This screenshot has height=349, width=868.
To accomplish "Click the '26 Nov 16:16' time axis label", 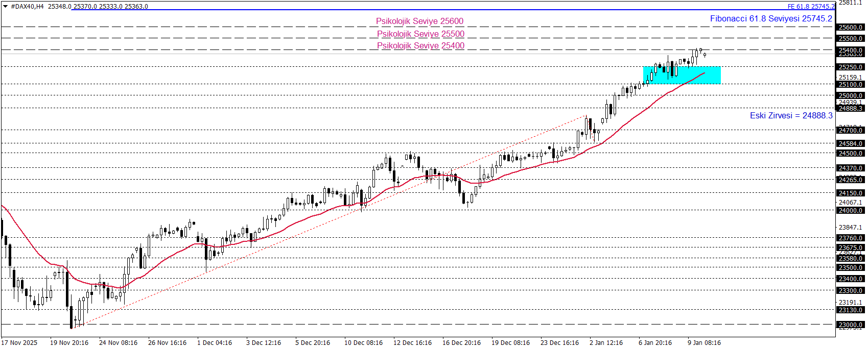I will click(167, 343).
